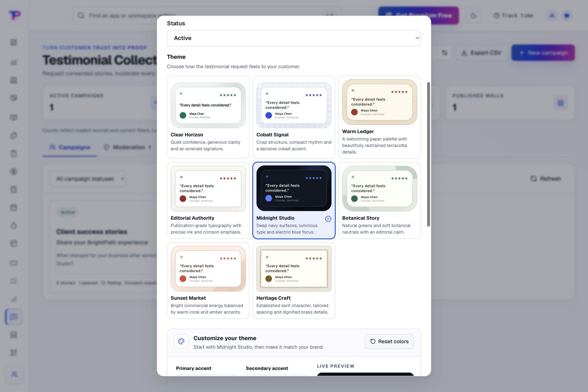The width and height of the screenshot is (588, 392).
Task: Click the user icon at the sidebar bottom
Action: coord(14,374)
